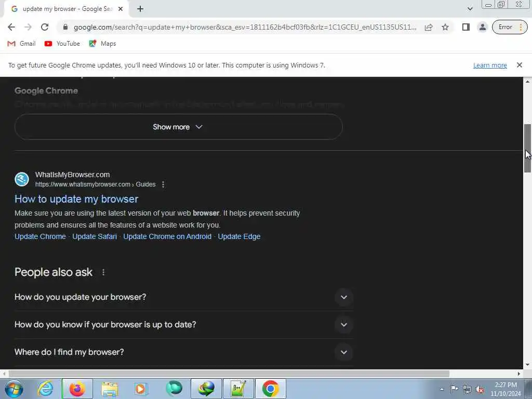The image size is (532, 399).
Task: Open Update Chrome on Android sitelink
Action: click(x=167, y=236)
